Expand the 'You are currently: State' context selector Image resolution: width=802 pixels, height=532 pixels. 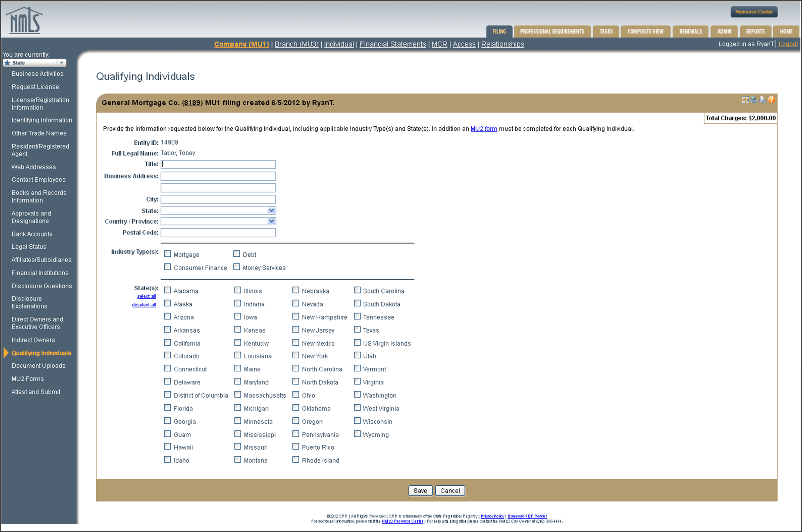62,63
